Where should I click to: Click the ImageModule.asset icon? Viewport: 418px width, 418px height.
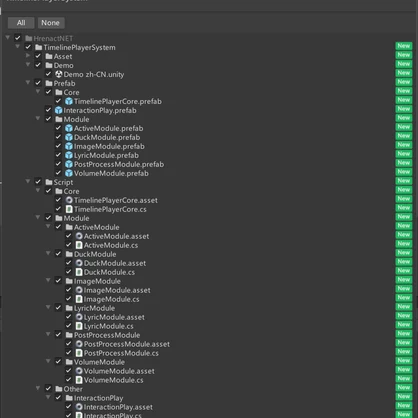(x=79, y=290)
